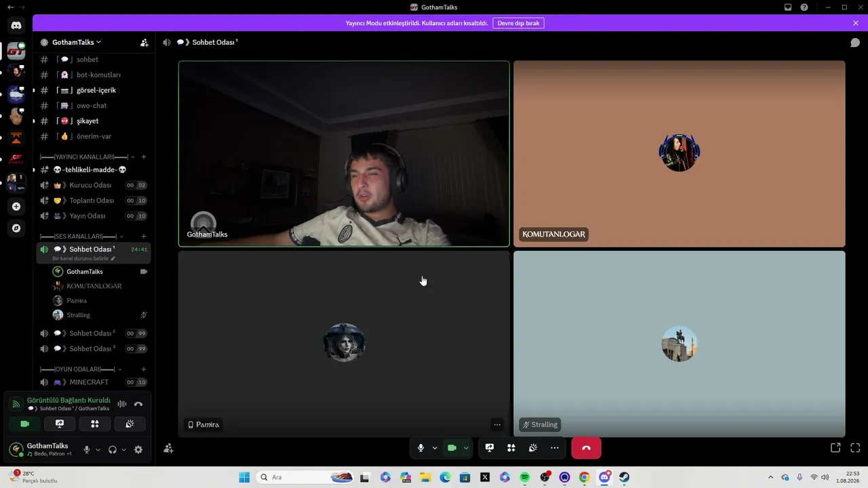Mute microphone in the user panel
The width and height of the screenshot is (868, 488).
coord(86,449)
